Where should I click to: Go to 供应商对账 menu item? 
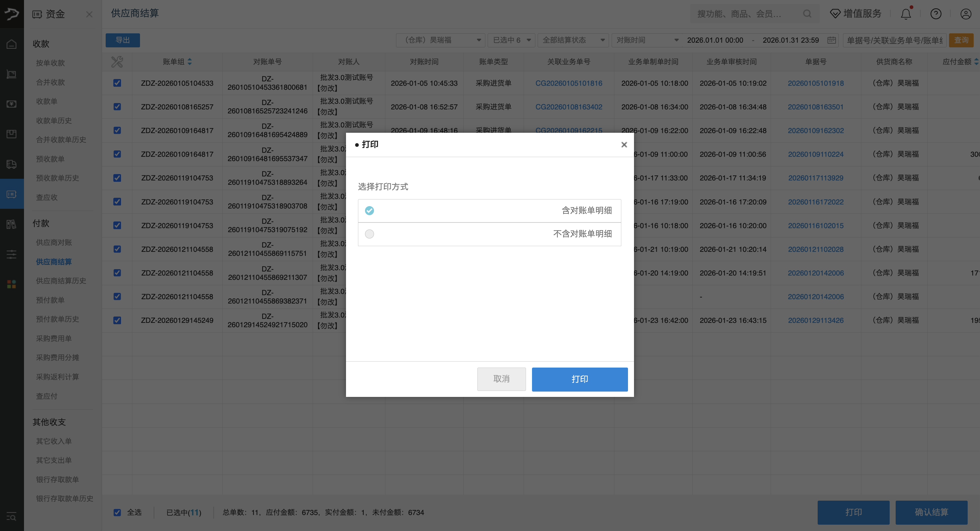pyautogui.click(x=54, y=242)
